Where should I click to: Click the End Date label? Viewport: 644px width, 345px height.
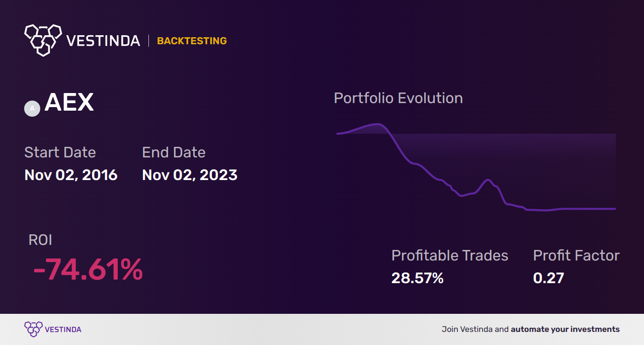coord(174,152)
